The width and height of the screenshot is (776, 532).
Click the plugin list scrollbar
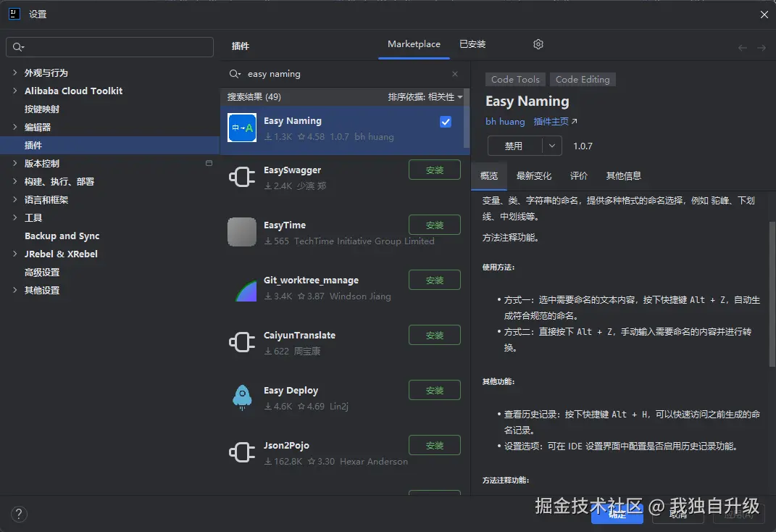pyautogui.click(x=467, y=119)
